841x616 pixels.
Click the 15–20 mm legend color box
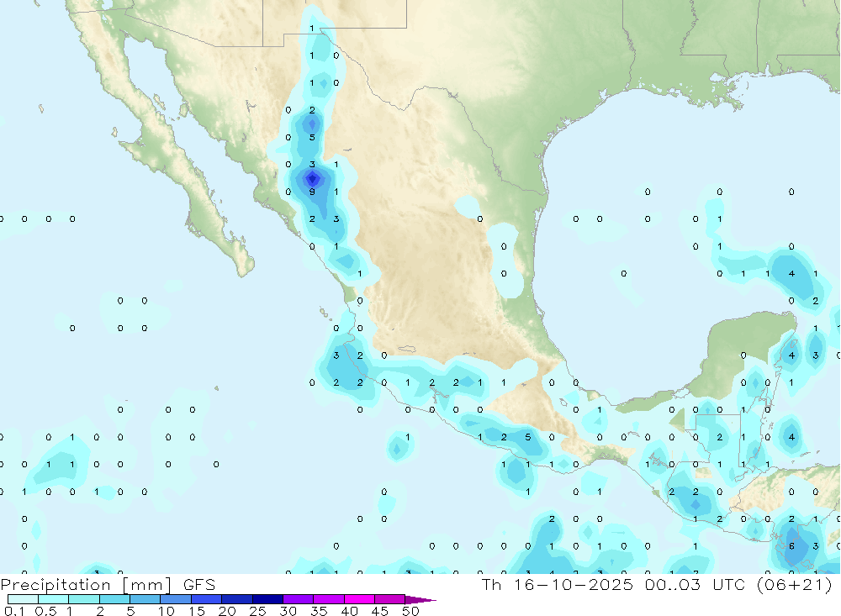(206, 599)
